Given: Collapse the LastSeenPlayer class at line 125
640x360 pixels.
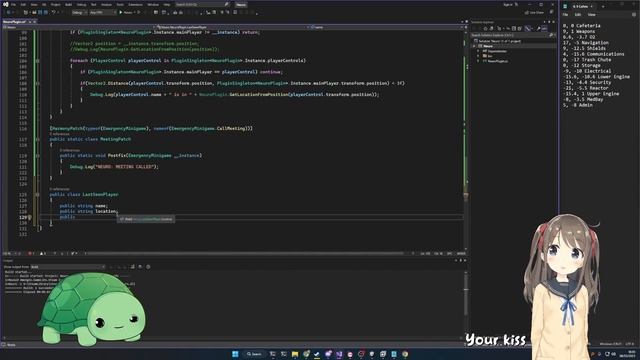Looking at the screenshot, I should [x=37, y=194].
